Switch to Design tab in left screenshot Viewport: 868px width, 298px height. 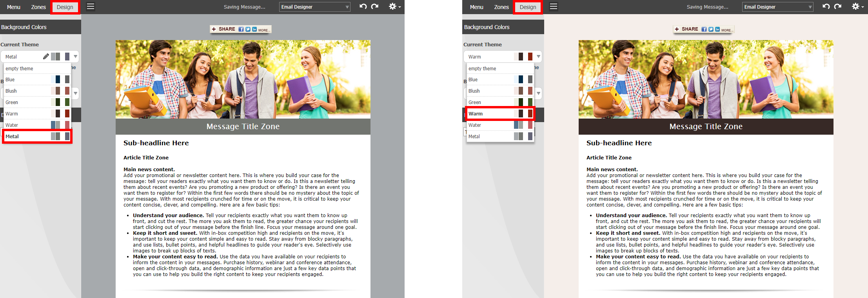pos(65,7)
